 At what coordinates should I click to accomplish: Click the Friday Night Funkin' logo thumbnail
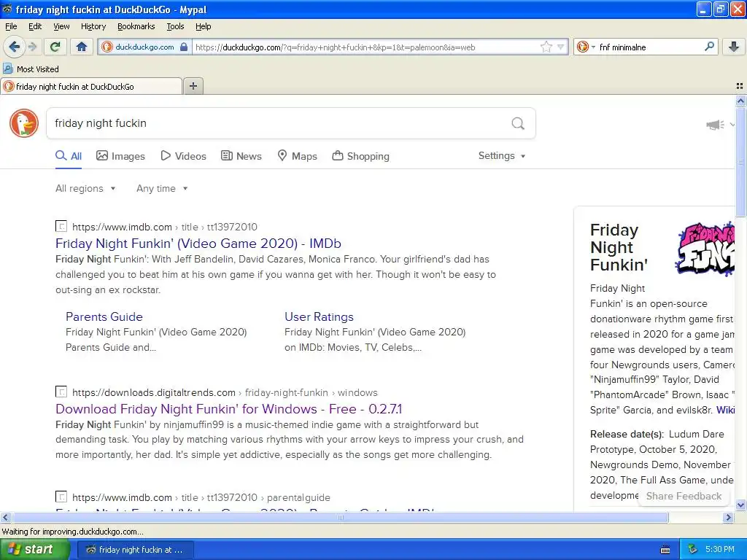[705, 249]
